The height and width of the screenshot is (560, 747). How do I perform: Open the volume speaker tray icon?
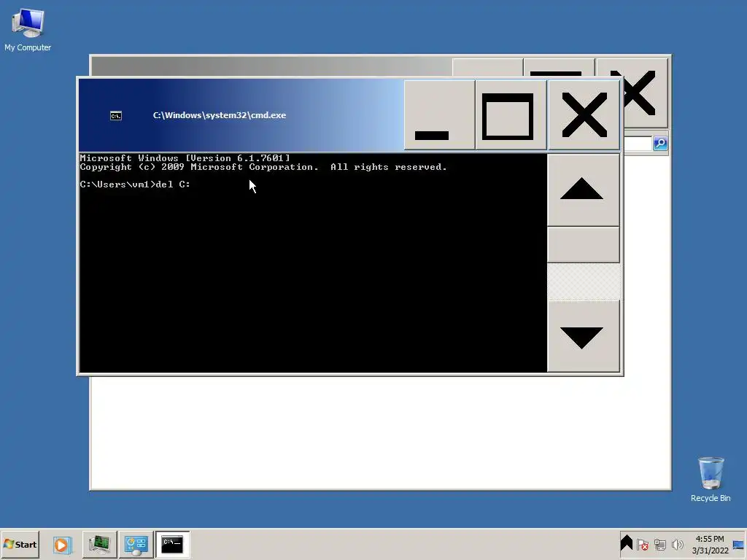[677, 544]
